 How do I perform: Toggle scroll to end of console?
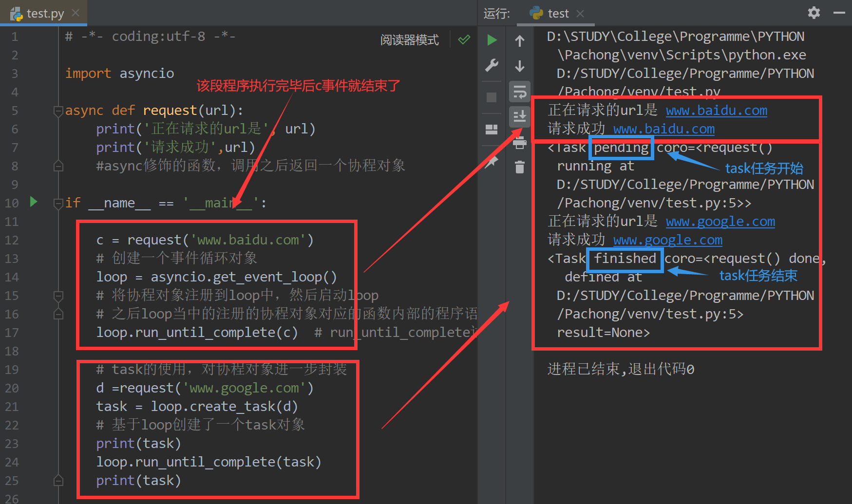tap(520, 117)
